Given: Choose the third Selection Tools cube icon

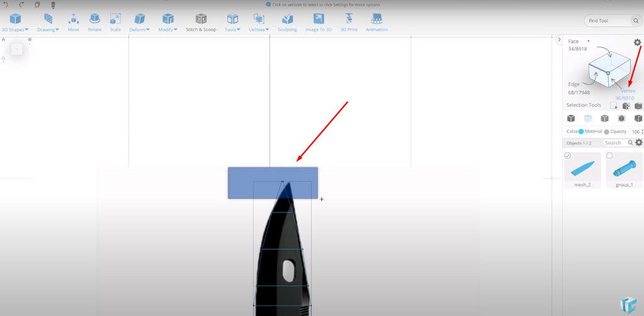Looking at the screenshot, I should tap(638, 106).
